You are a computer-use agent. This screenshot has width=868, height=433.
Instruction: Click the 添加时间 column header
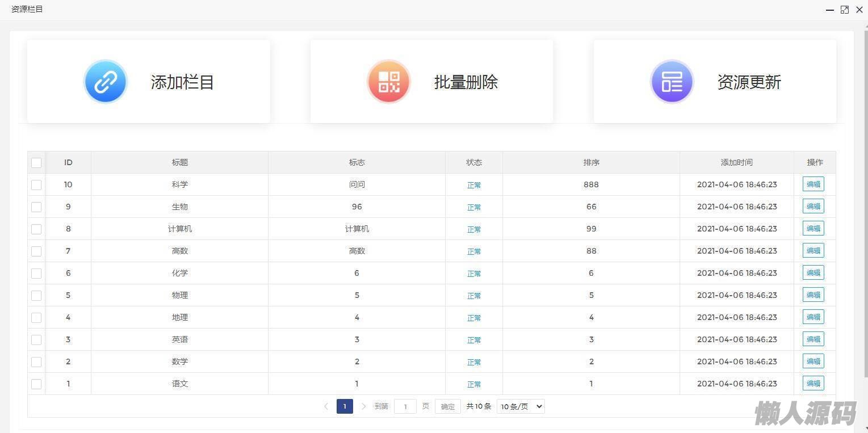coord(736,162)
